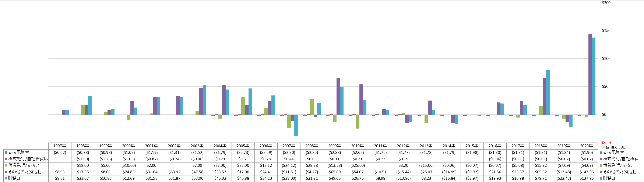Select the 2000年 column header
644x182 pixels.
(x=129, y=146)
